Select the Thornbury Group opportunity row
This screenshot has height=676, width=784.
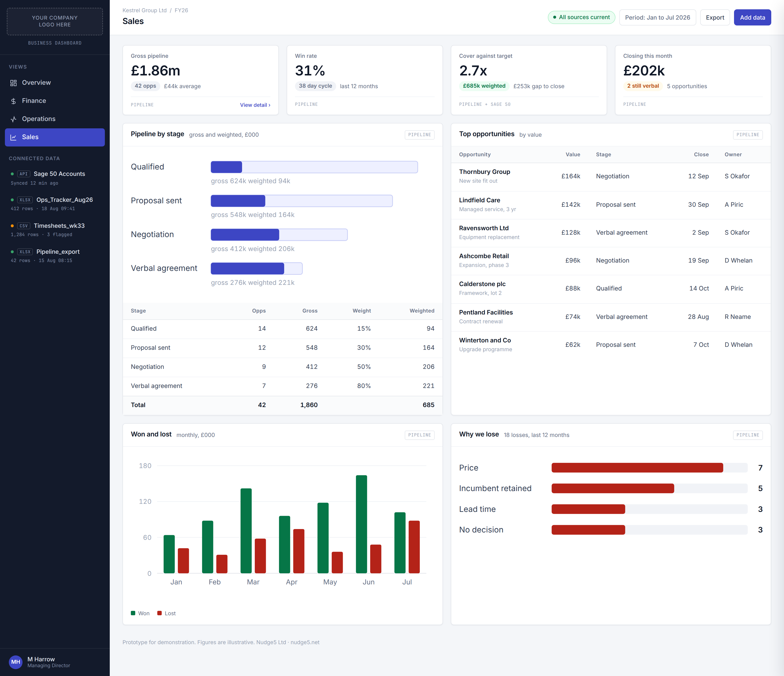pos(611,177)
